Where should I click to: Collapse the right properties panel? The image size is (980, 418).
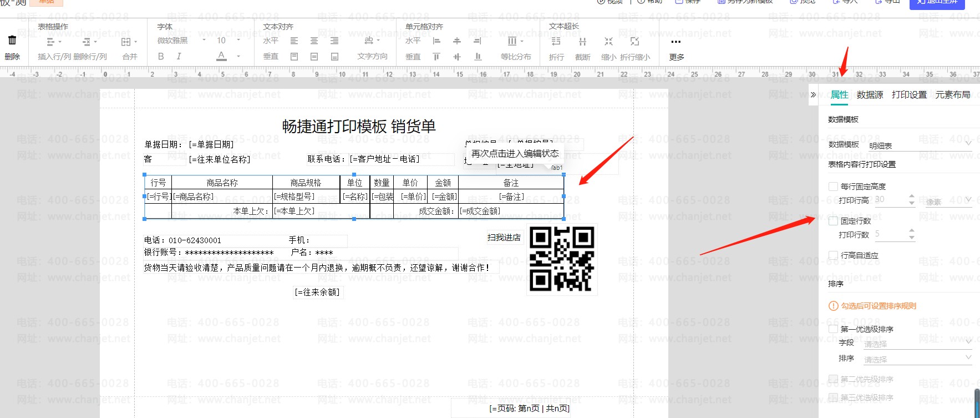(x=813, y=95)
